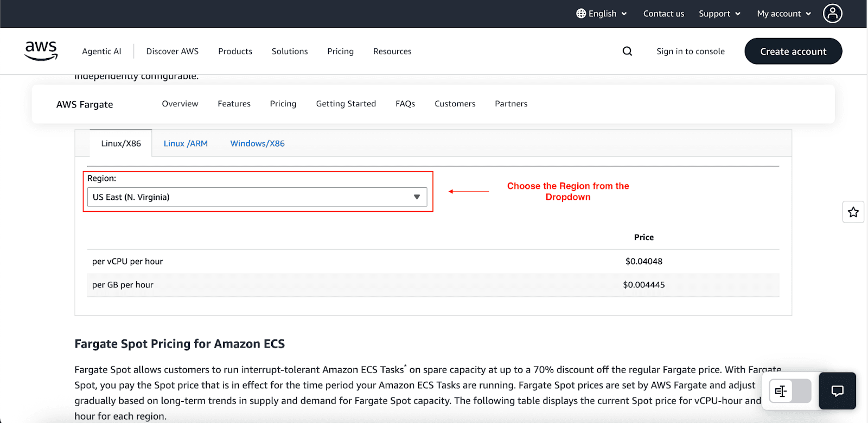Click the AWS Fargate product title
Viewport: 868px width, 423px height.
click(85, 104)
